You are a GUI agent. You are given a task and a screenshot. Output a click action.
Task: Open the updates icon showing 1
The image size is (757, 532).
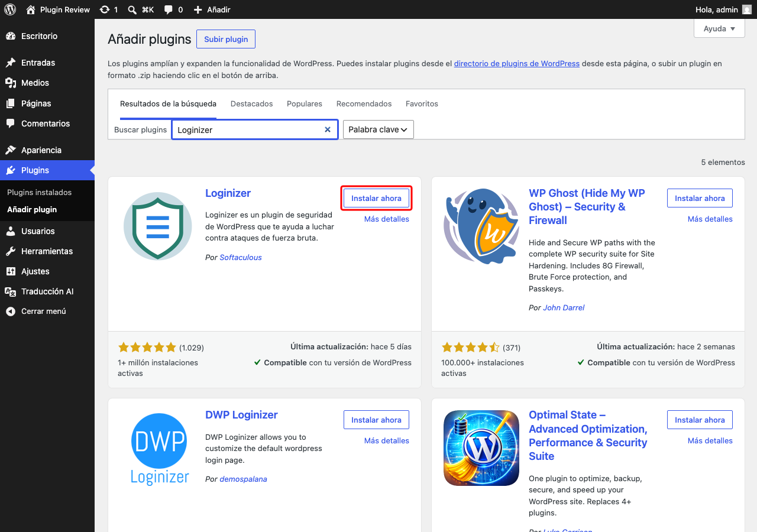(105, 9)
